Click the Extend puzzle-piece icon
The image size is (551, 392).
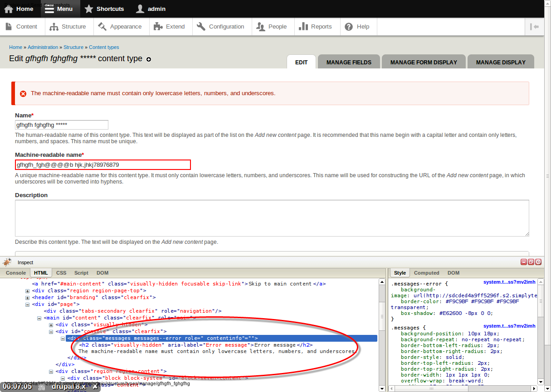158,27
